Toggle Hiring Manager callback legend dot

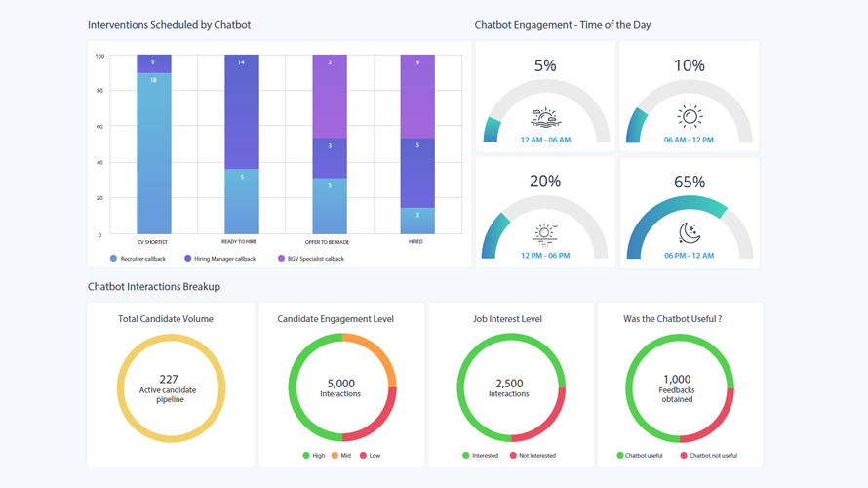coord(187,258)
